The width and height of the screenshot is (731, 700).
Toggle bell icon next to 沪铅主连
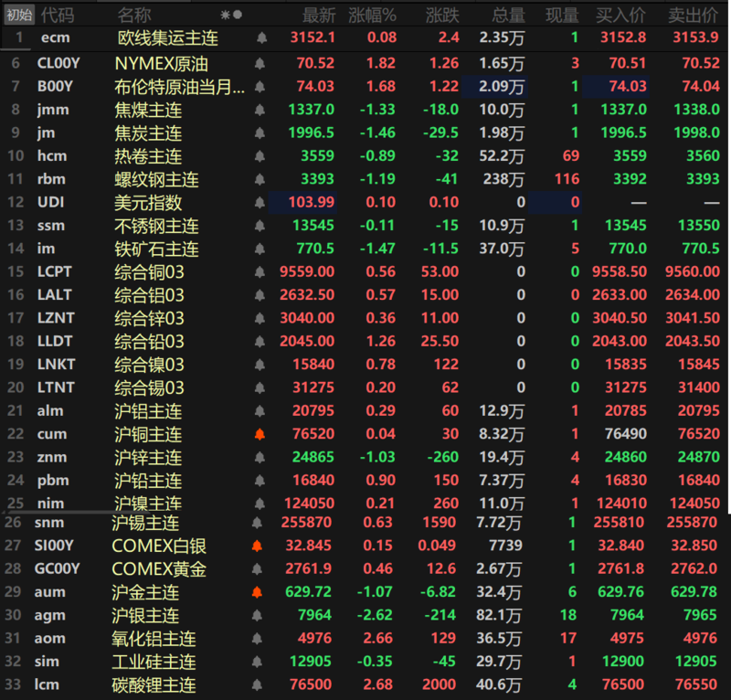(260, 481)
